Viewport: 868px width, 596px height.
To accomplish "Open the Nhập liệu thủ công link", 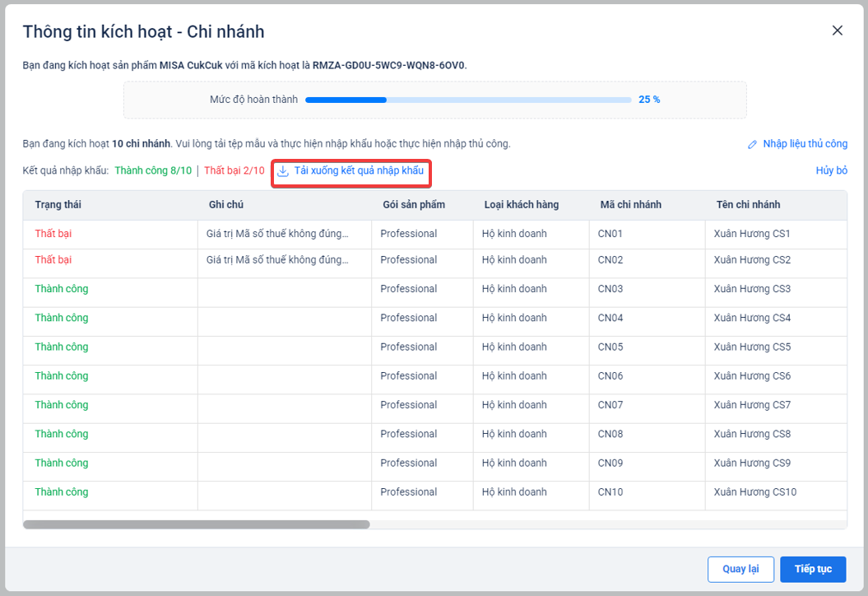I will [805, 144].
